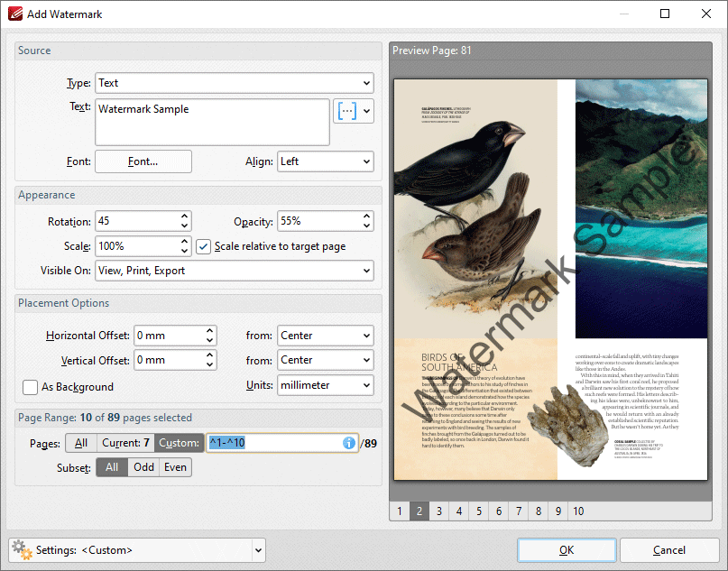Open the Align dropdown
Screen dimensions: 728x571
326,161
